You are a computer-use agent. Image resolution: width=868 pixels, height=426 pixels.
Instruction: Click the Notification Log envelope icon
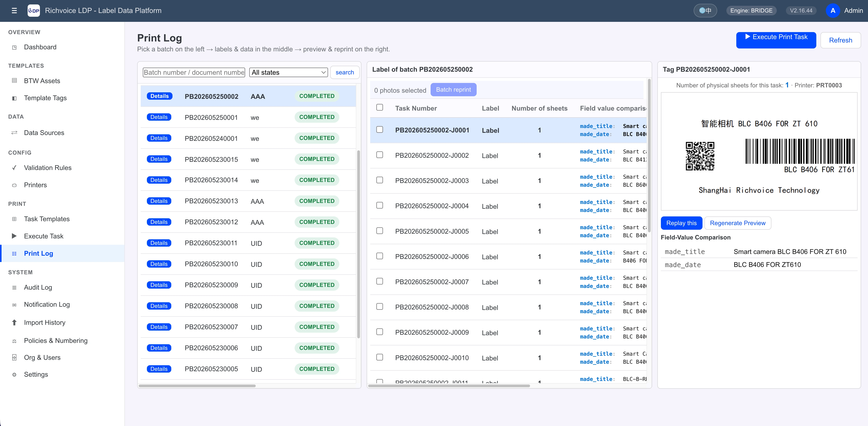pos(14,305)
